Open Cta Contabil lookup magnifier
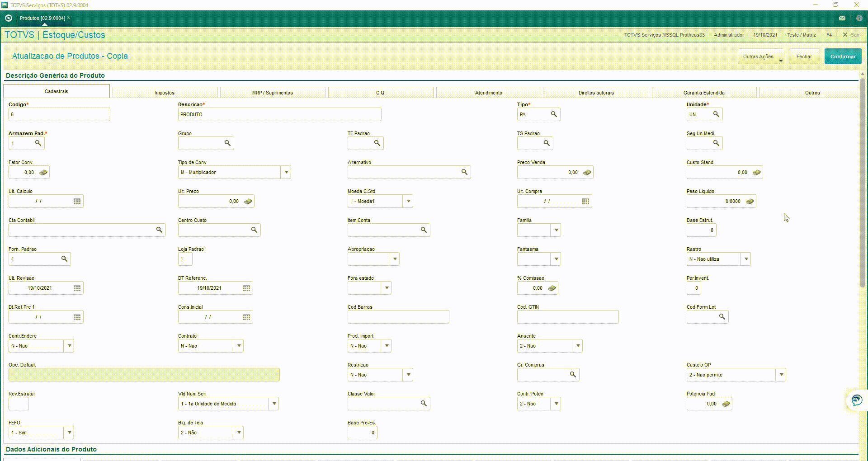This screenshot has height=461, width=868. [160, 230]
